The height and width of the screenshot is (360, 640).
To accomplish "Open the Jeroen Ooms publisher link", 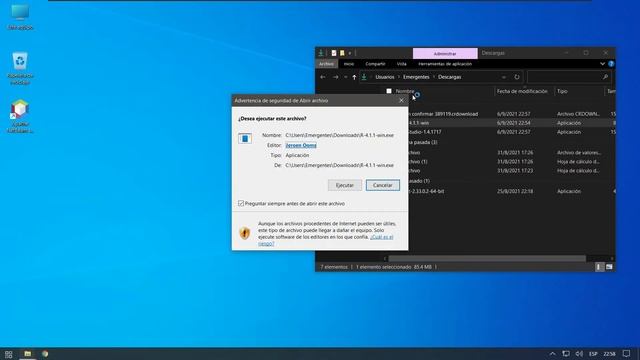I will [x=301, y=145].
